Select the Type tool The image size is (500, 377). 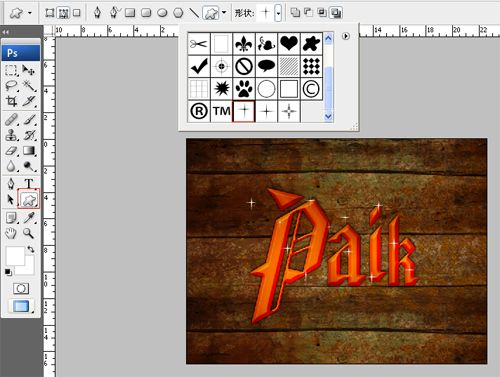(29, 183)
